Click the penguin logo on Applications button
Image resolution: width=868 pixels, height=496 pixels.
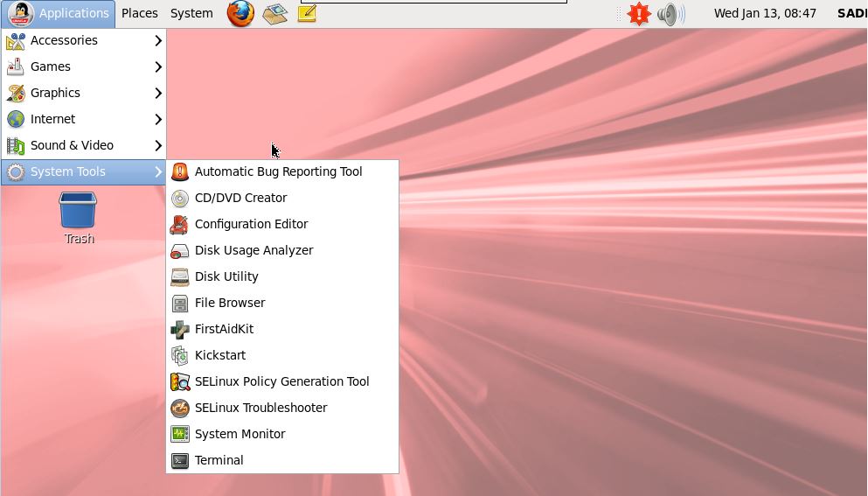pos(22,13)
